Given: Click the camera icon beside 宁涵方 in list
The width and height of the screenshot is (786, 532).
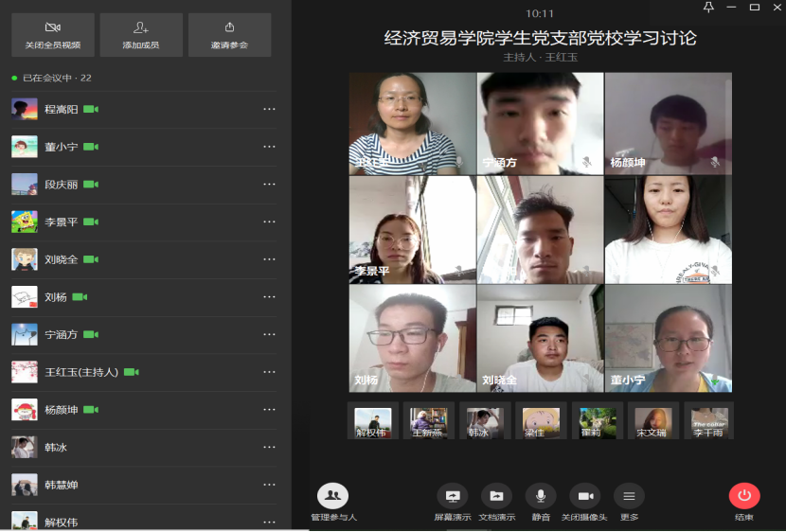Looking at the screenshot, I should click(x=91, y=334).
